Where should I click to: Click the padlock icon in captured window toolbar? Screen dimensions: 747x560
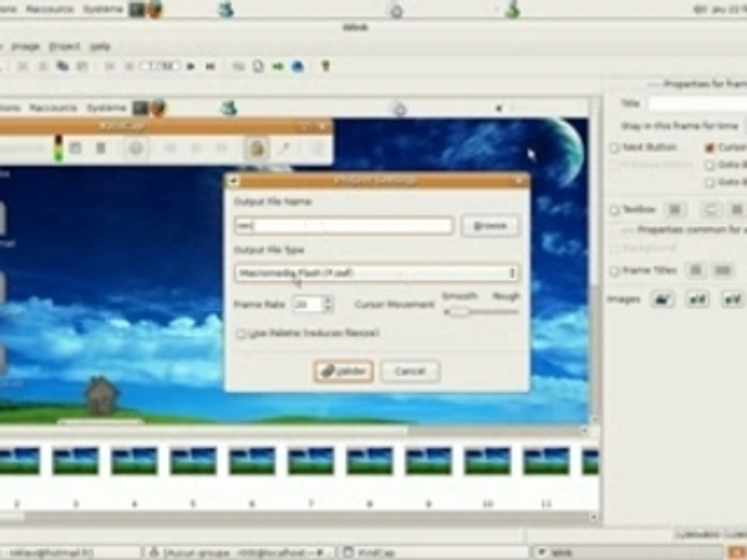[257, 148]
